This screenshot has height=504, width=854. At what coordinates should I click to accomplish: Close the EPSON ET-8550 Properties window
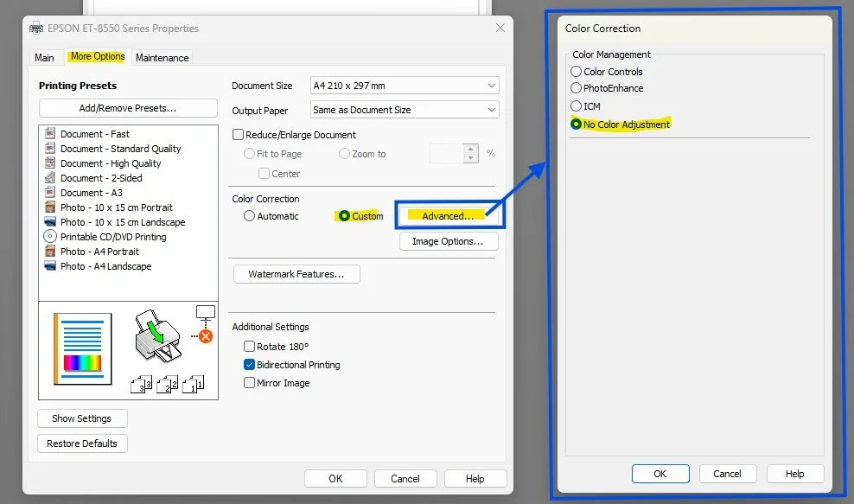pos(500,28)
